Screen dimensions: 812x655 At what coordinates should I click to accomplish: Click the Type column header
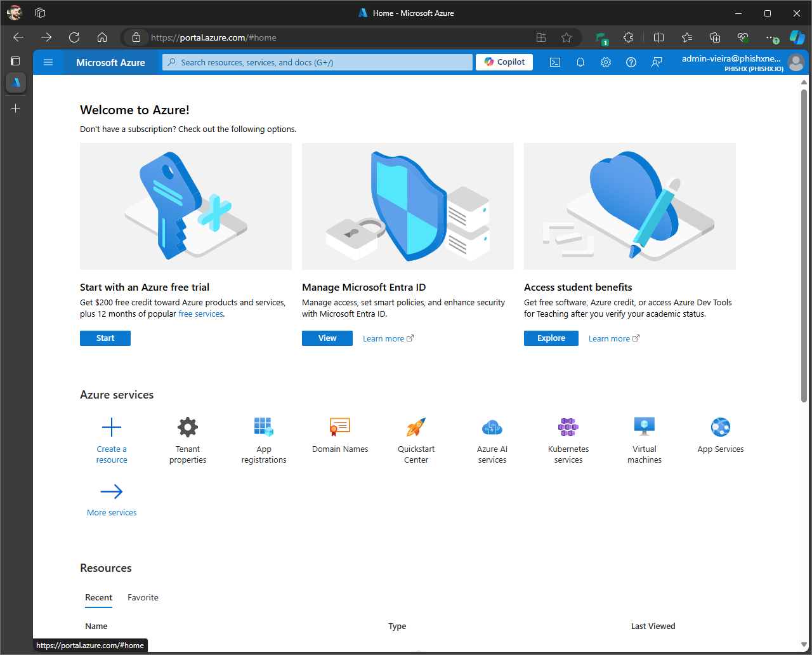click(397, 626)
